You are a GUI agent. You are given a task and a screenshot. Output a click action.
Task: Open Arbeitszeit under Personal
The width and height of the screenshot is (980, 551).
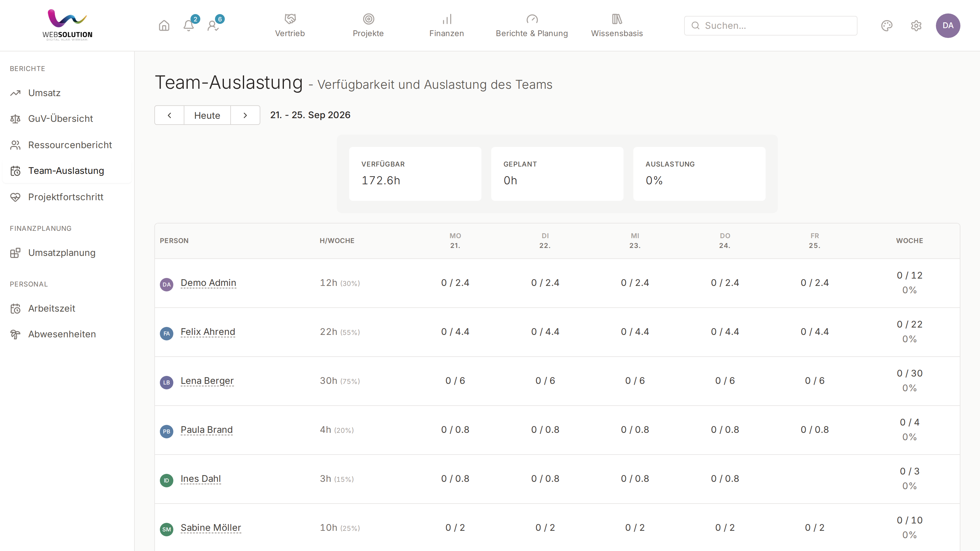click(67, 308)
